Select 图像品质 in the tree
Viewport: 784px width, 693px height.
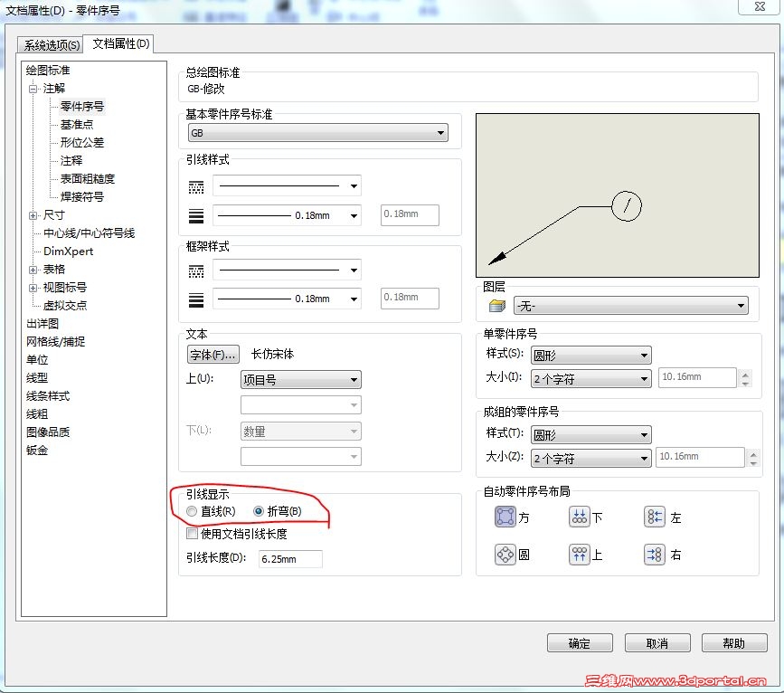point(48,432)
